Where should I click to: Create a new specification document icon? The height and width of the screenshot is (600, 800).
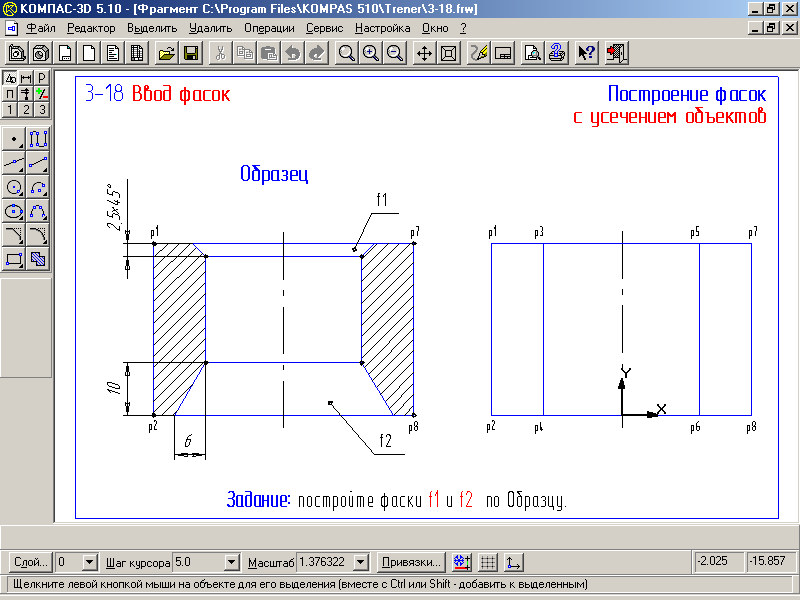coord(137,53)
